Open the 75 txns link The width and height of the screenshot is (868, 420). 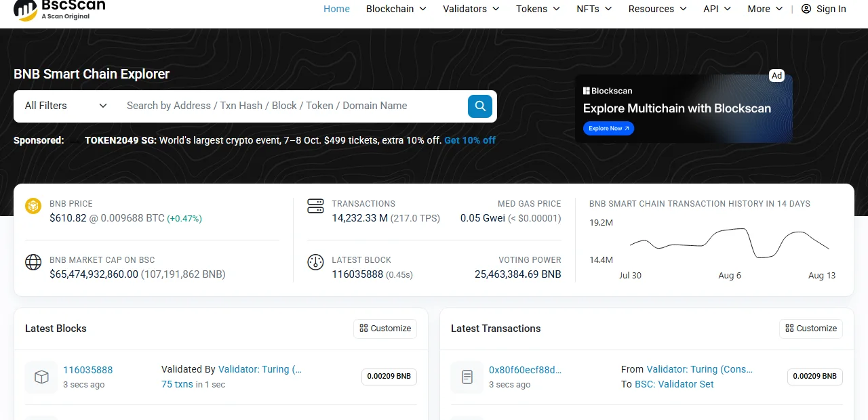[177, 384]
